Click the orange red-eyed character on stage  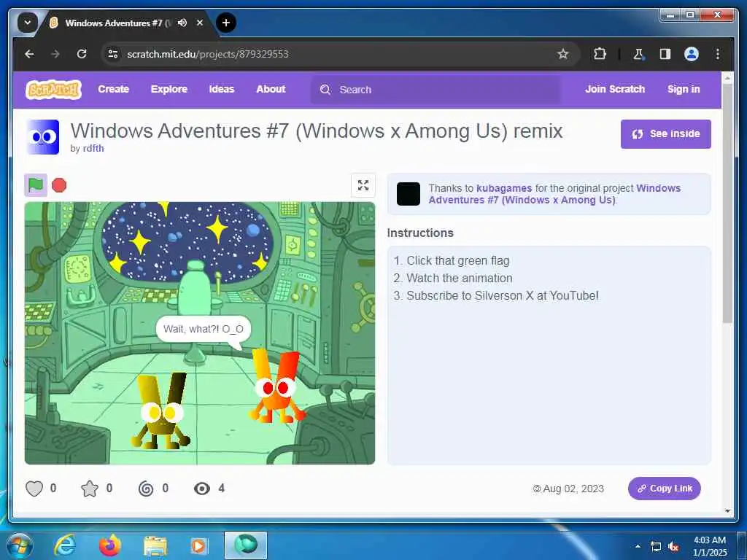(x=277, y=386)
